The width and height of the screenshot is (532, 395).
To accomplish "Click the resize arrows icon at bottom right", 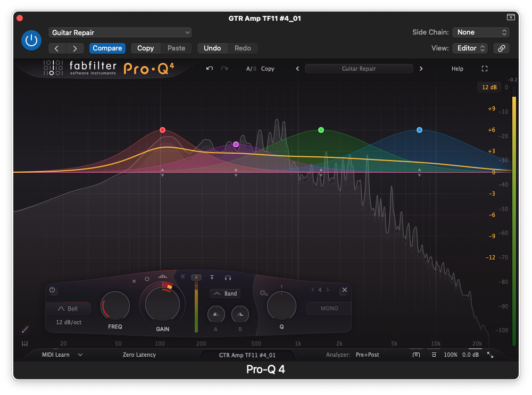I will 490,355.
